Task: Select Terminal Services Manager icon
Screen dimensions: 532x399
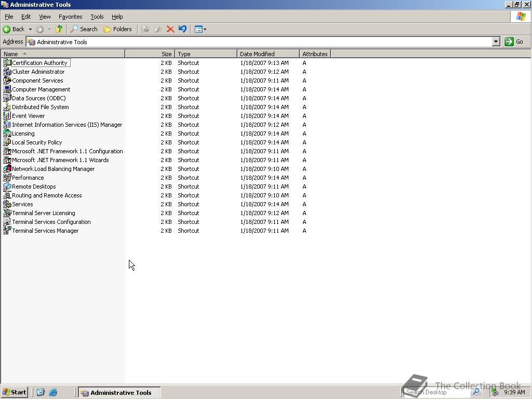Action: pyautogui.click(x=7, y=230)
